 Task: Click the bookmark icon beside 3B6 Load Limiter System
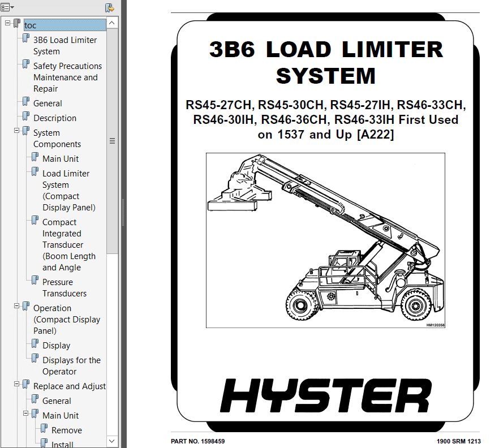coord(26,39)
